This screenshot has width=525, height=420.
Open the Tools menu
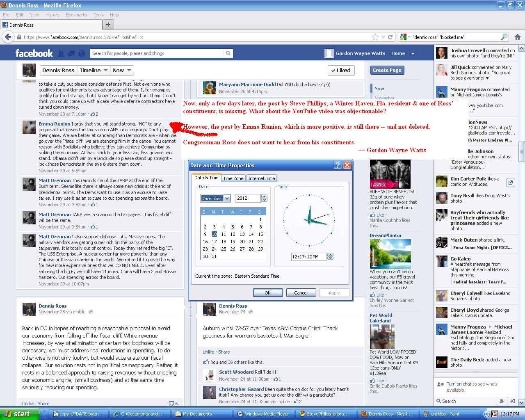[98, 15]
